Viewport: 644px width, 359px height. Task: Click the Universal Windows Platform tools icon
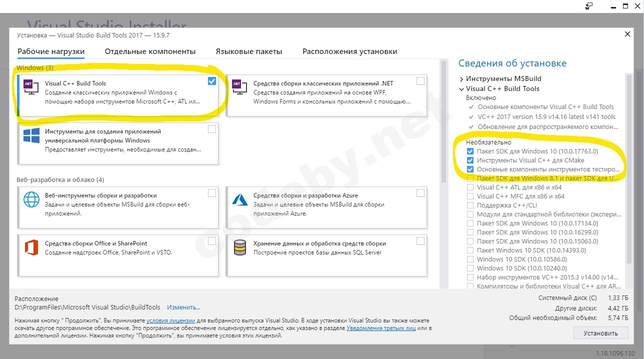tap(31, 135)
